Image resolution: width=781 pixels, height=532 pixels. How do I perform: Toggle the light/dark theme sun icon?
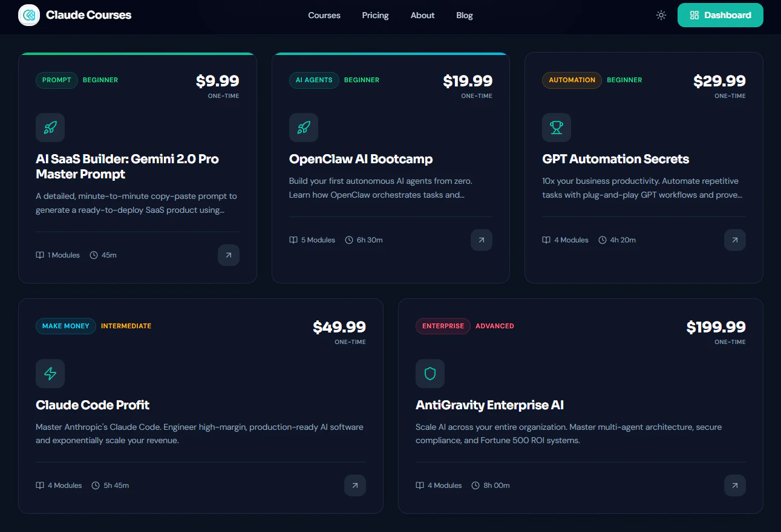tap(661, 15)
